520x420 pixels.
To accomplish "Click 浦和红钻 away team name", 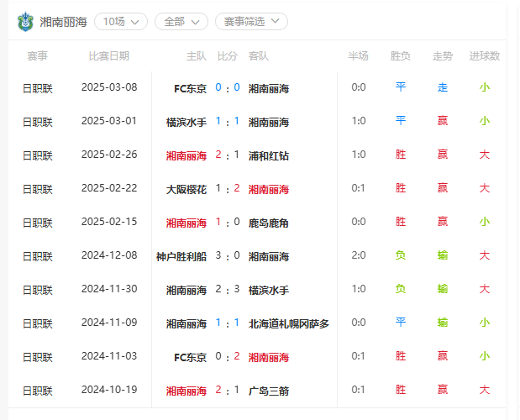I will [x=269, y=155].
